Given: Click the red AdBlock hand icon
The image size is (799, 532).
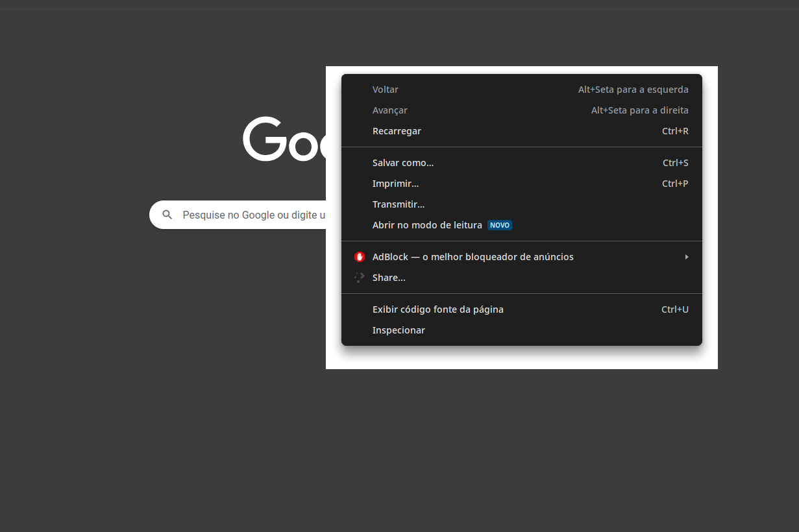Looking at the screenshot, I should point(360,257).
